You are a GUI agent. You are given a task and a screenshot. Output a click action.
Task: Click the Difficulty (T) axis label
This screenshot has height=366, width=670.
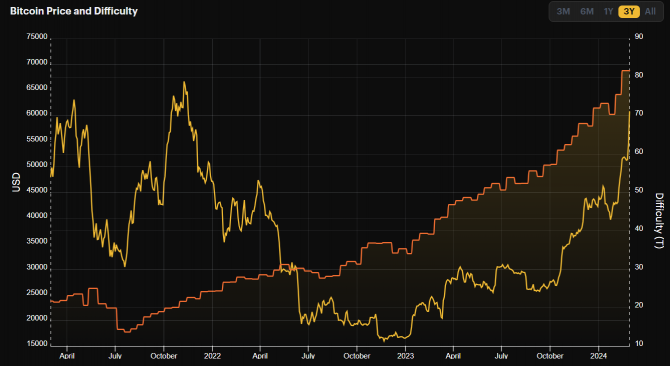tap(659, 221)
